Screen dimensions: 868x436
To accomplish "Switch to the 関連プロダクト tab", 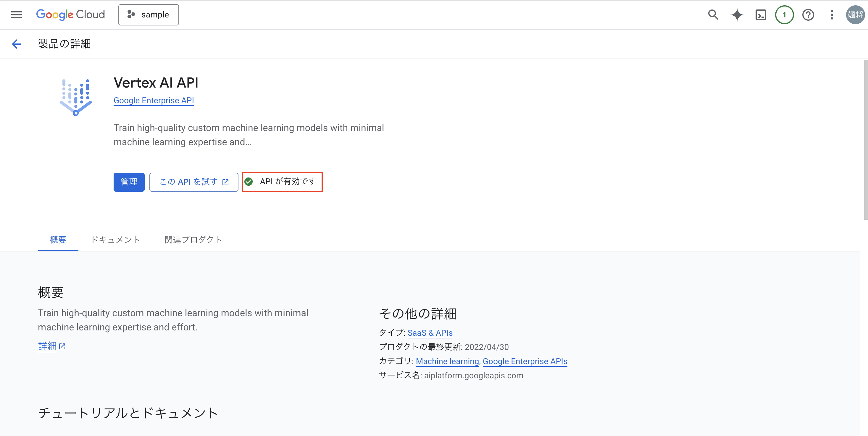I will coord(193,240).
